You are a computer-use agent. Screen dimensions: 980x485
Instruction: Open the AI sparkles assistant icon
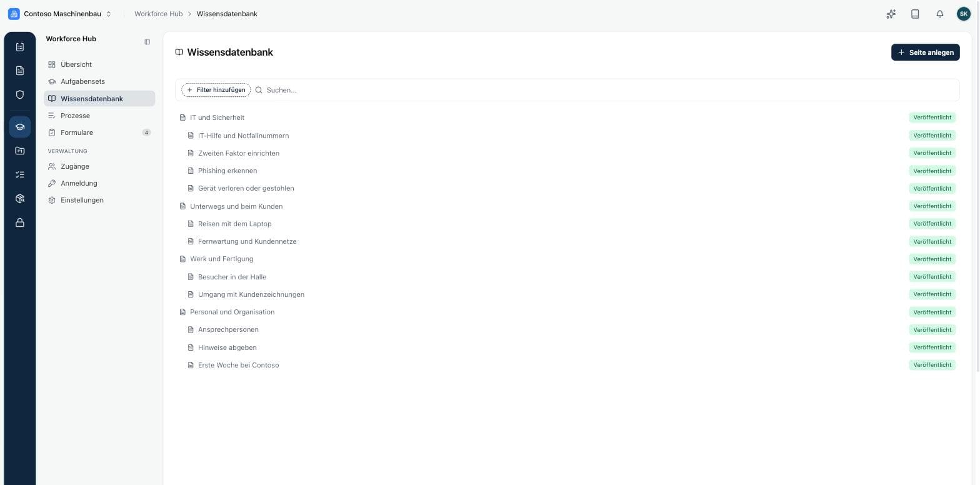(x=891, y=14)
